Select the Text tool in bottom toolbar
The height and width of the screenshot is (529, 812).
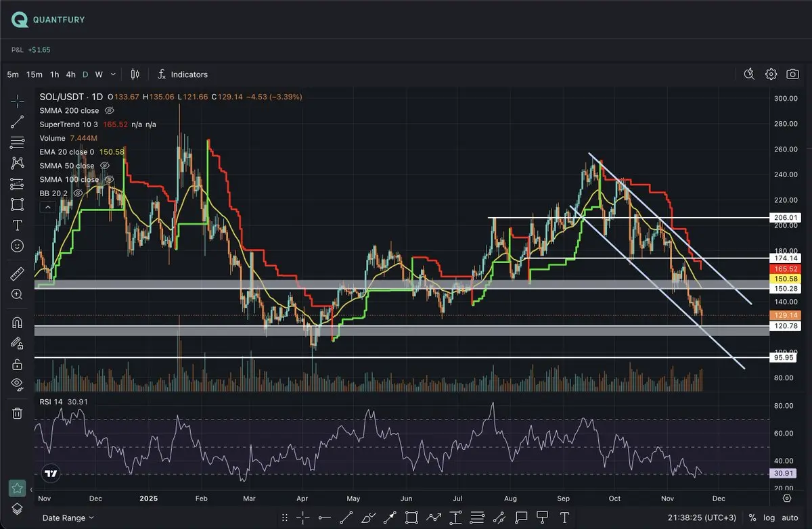point(564,518)
